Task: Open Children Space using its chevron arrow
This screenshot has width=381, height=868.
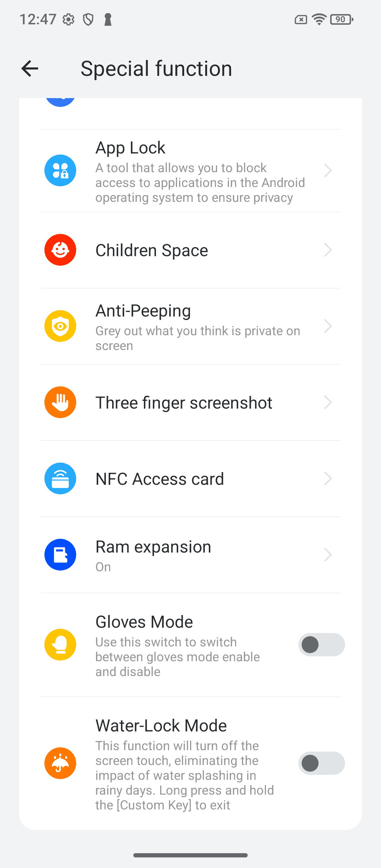Action: pyautogui.click(x=328, y=250)
